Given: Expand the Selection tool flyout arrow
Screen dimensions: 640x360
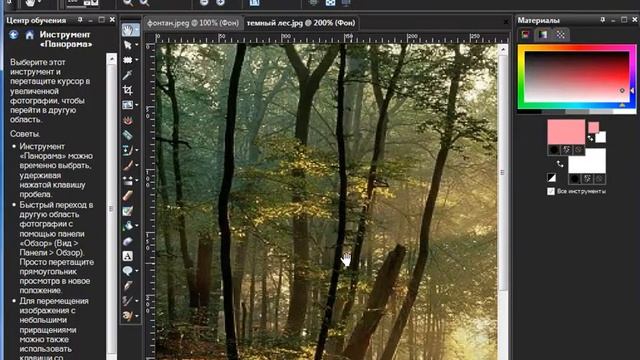Looking at the screenshot, I should point(137,60).
